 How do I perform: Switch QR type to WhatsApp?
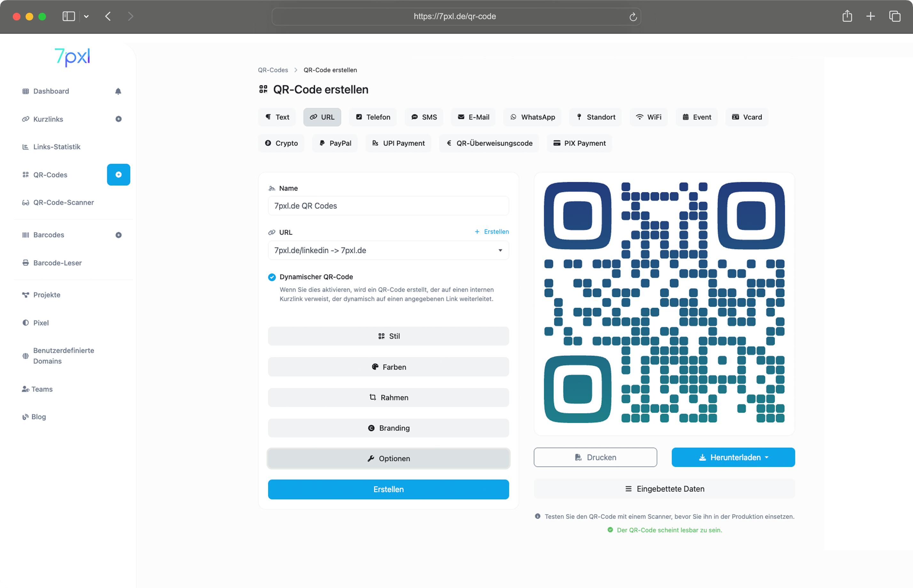tap(532, 117)
